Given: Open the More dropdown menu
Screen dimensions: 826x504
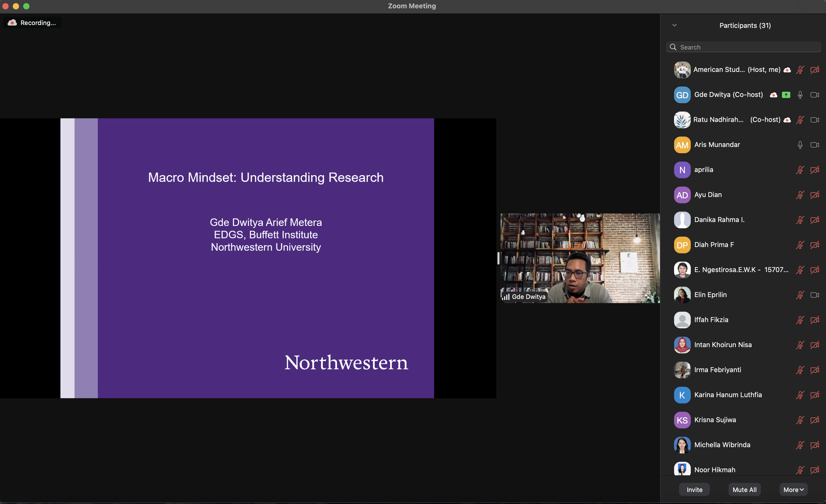Looking at the screenshot, I should (x=793, y=490).
